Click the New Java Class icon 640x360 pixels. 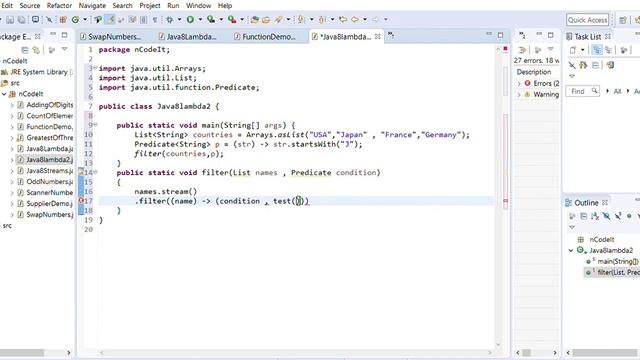[76, 19]
